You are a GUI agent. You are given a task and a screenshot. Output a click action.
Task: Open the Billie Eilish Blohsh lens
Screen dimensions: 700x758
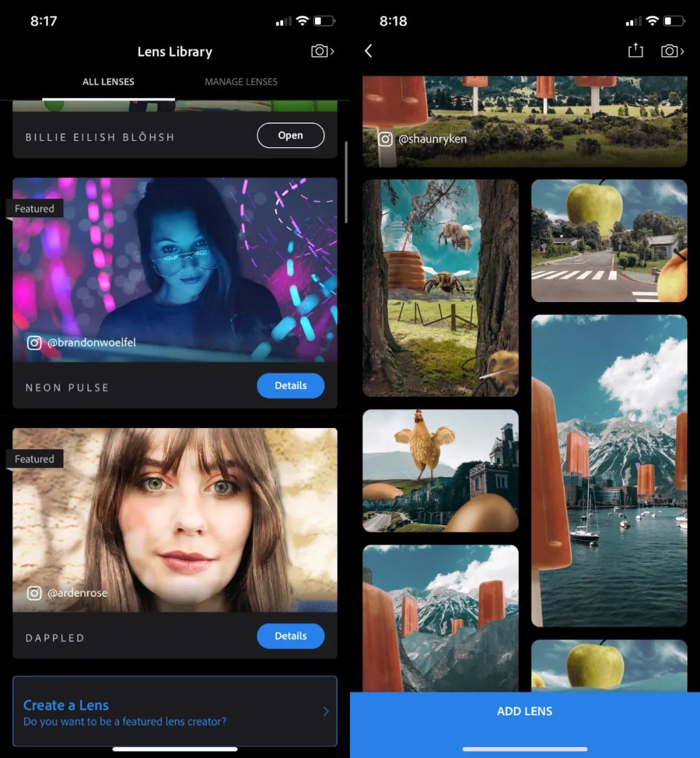[x=290, y=136]
